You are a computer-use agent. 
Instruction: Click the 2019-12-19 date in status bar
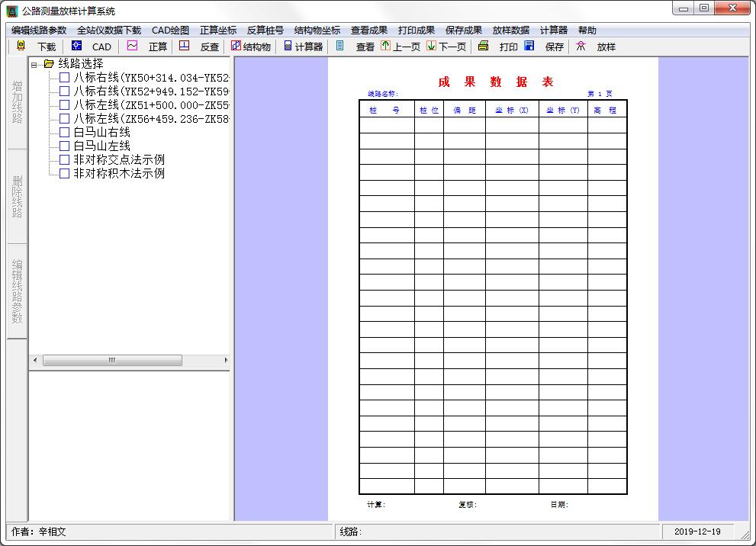pos(697,532)
